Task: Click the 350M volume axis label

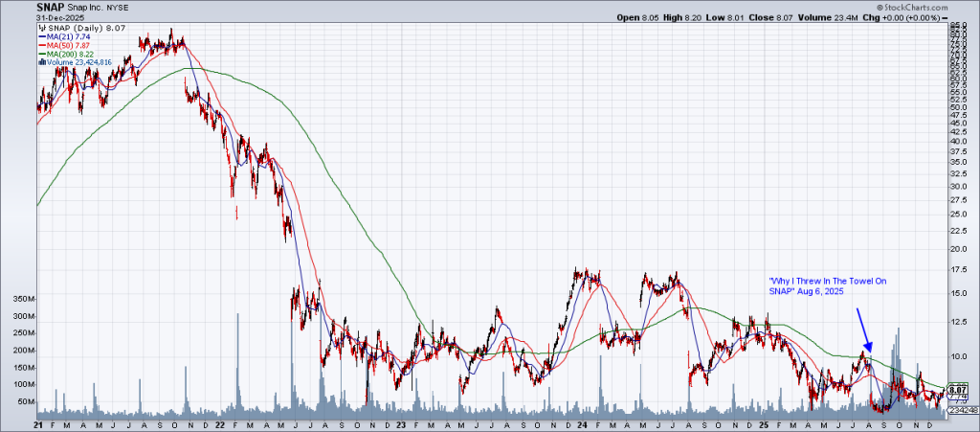Action: [x=20, y=298]
